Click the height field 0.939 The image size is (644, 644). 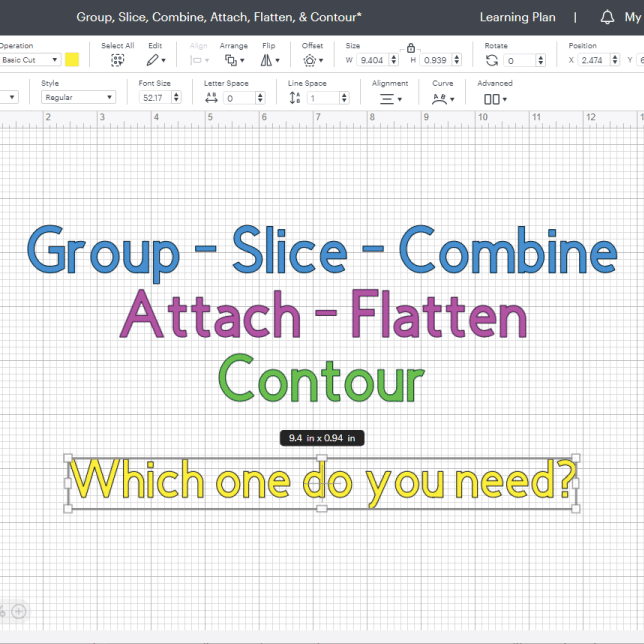click(436, 60)
